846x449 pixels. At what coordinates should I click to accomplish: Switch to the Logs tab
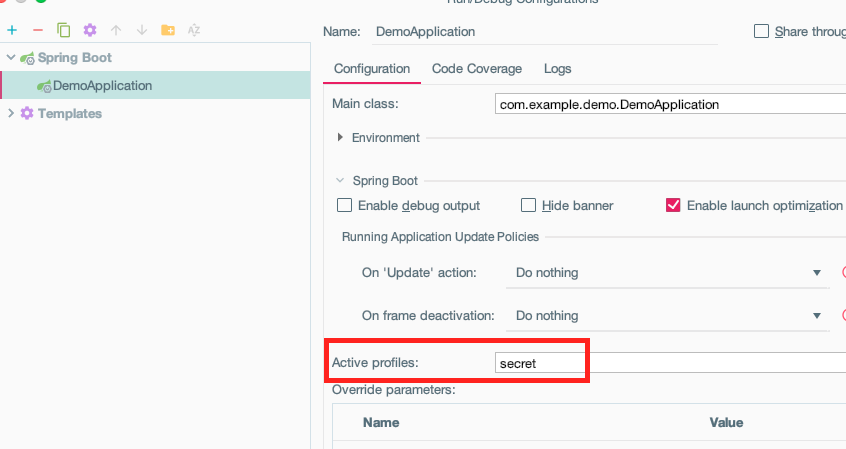pyautogui.click(x=557, y=69)
